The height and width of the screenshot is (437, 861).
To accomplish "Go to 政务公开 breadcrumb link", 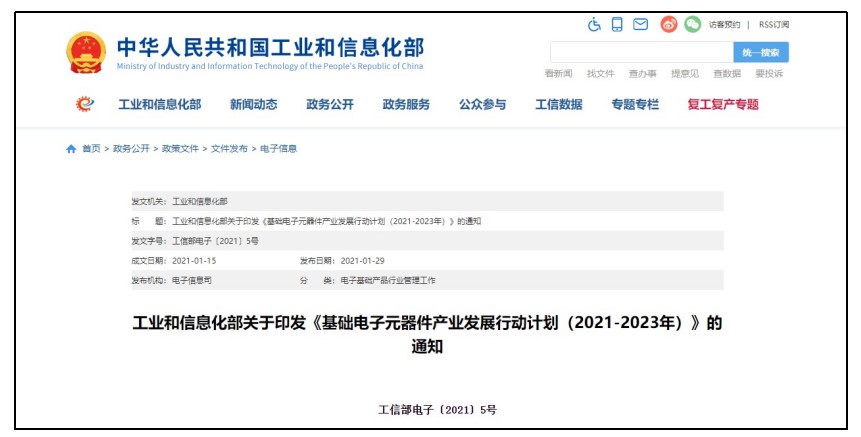I will click(131, 149).
